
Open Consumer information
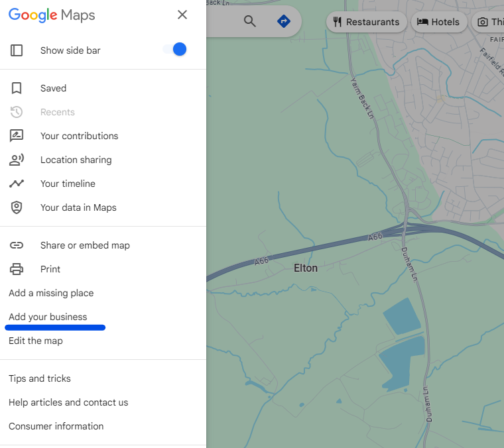[x=56, y=426]
